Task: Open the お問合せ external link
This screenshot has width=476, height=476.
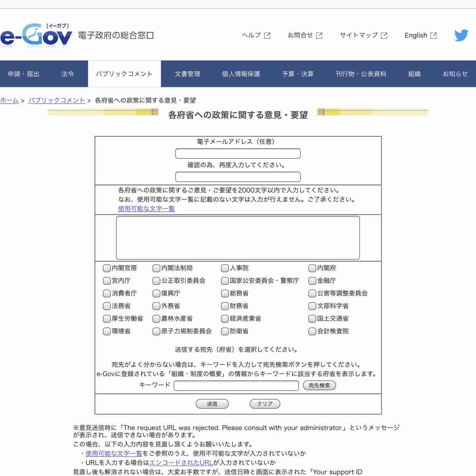Action: point(305,35)
